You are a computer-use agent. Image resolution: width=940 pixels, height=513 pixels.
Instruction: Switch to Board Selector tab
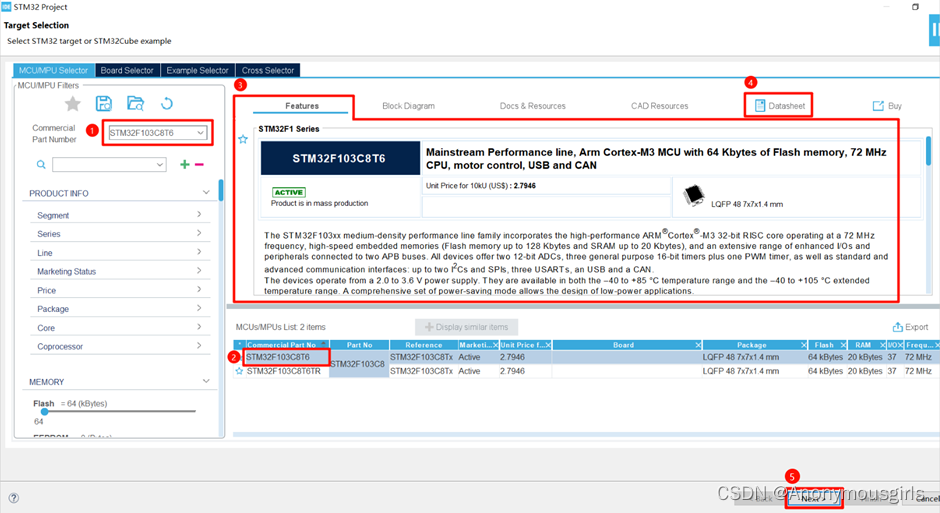pos(127,70)
